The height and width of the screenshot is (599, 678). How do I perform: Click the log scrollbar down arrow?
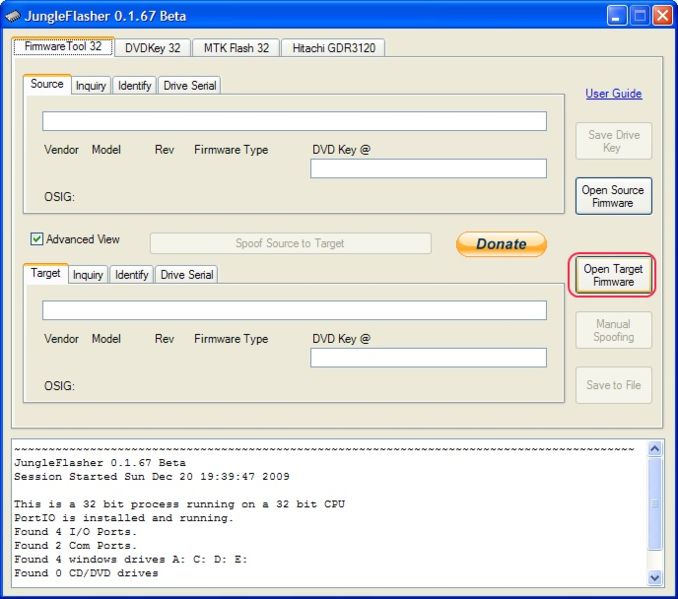coord(655,577)
